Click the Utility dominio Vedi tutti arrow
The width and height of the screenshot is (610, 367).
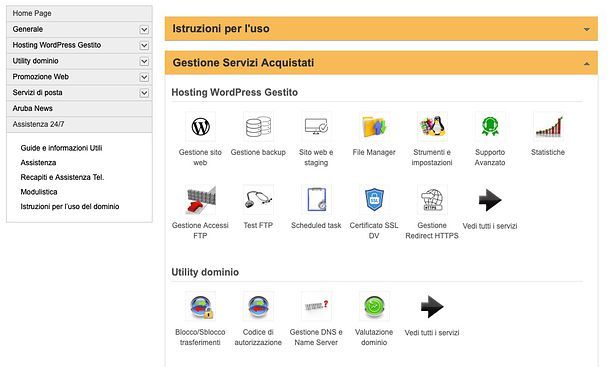pos(432,307)
